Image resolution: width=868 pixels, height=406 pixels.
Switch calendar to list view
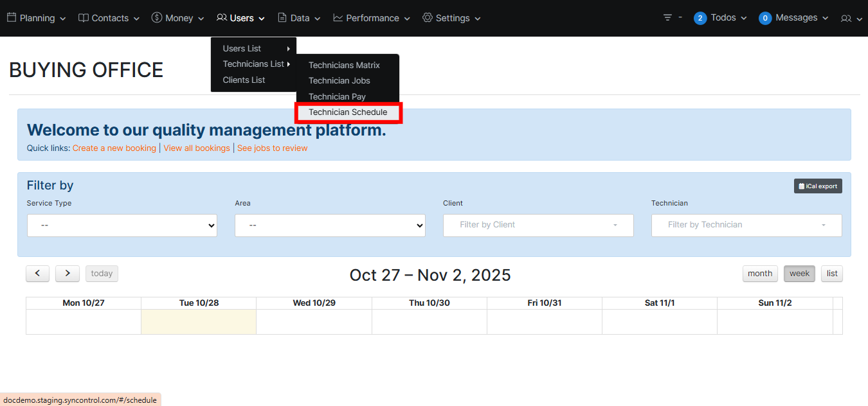point(831,274)
